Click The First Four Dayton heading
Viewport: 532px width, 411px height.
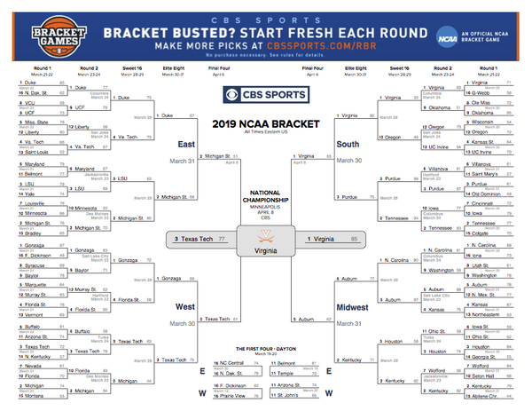(266, 349)
